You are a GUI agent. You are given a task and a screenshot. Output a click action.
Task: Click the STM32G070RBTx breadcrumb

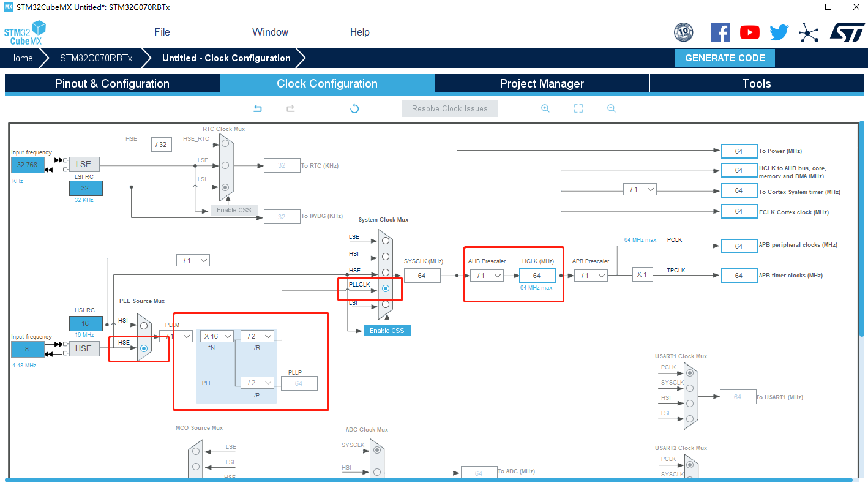(x=96, y=58)
